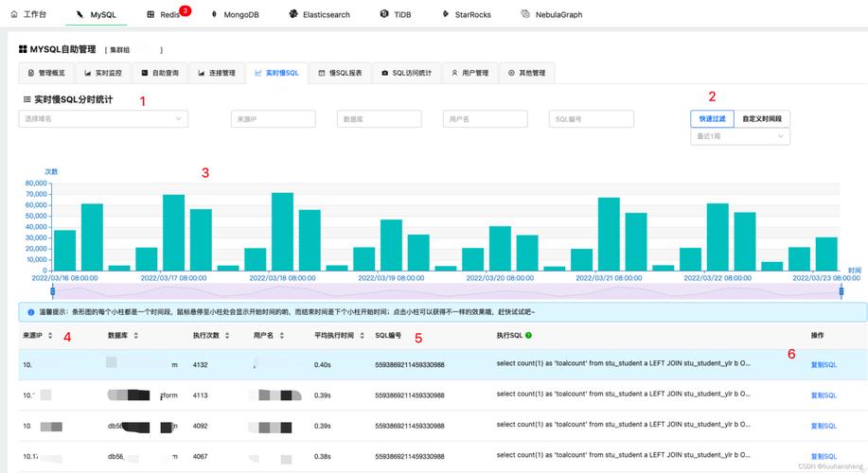The width and height of the screenshot is (868, 473).
Task: Open the NebulaGraph section
Action: [x=551, y=14]
